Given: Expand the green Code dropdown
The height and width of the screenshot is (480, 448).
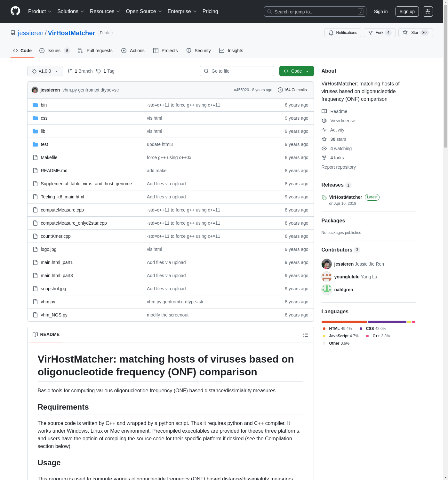Looking at the screenshot, I should click(x=296, y=71).
